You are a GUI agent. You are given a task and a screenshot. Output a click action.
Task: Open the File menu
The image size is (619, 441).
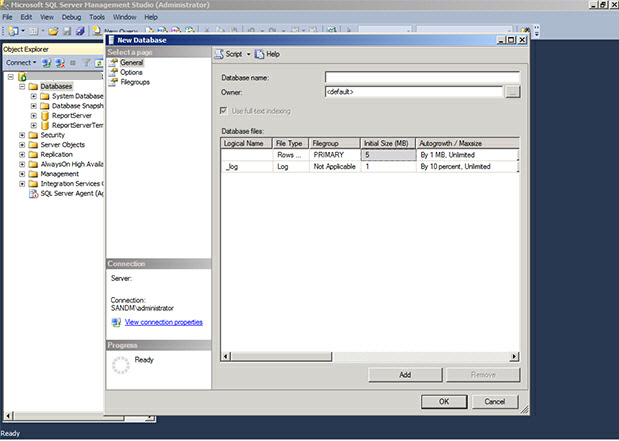pos(8,17)
